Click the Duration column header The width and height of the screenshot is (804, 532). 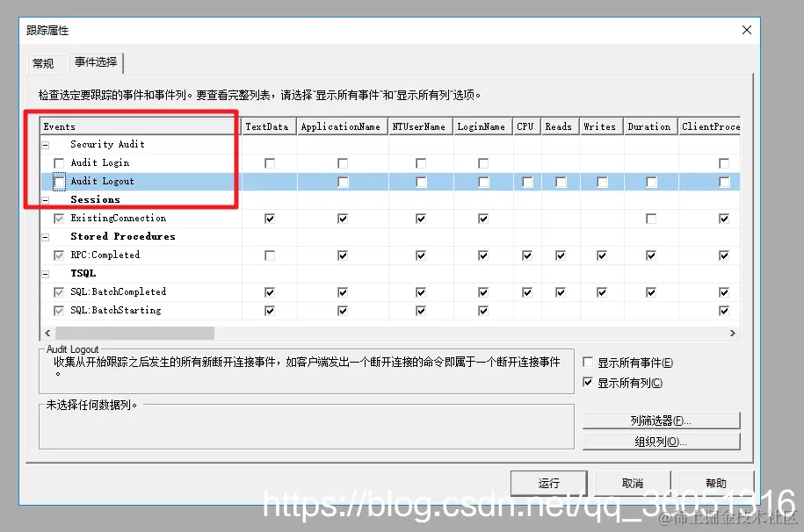click(x=651, y=126)
